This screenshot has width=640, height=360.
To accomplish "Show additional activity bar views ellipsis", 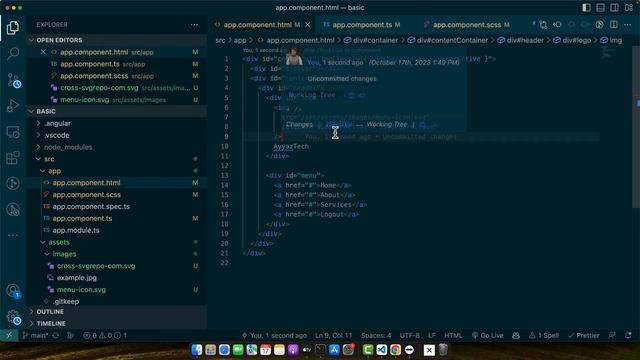I will 13,235.
